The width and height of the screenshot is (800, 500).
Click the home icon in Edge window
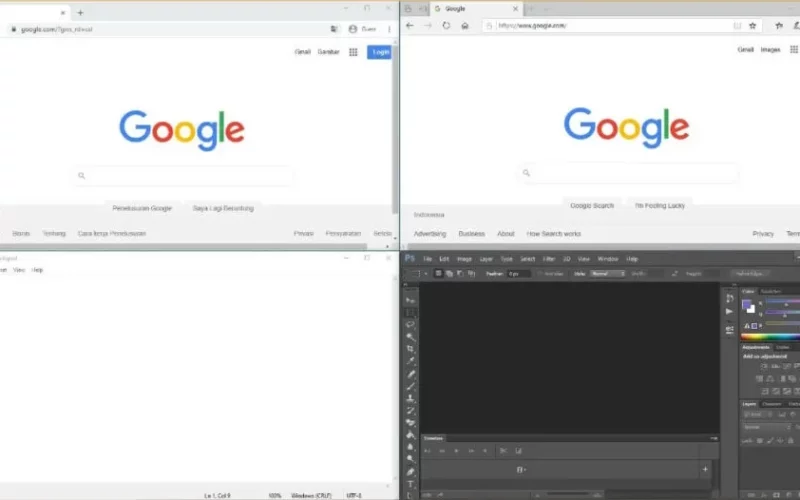[465, 26]
